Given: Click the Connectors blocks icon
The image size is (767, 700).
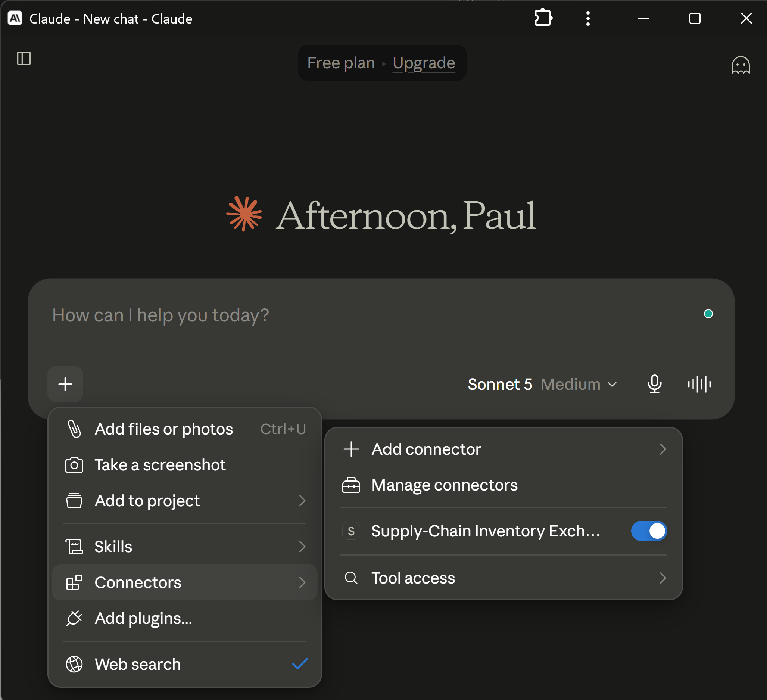Looking at the screenshot, I should click(74, 582).
